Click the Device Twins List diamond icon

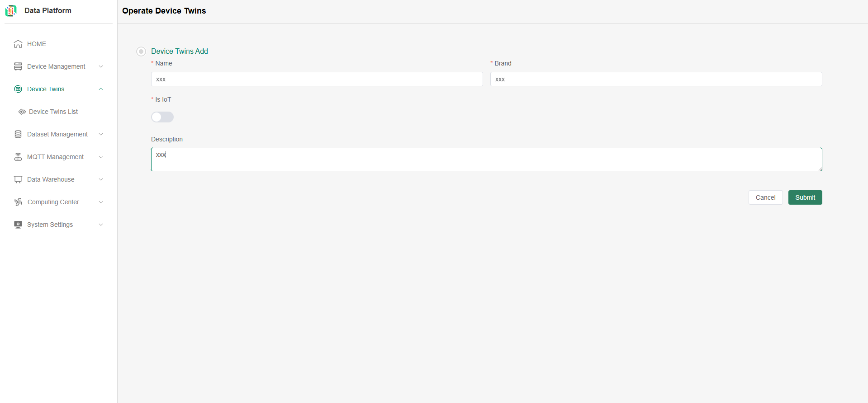click(22, 112)
